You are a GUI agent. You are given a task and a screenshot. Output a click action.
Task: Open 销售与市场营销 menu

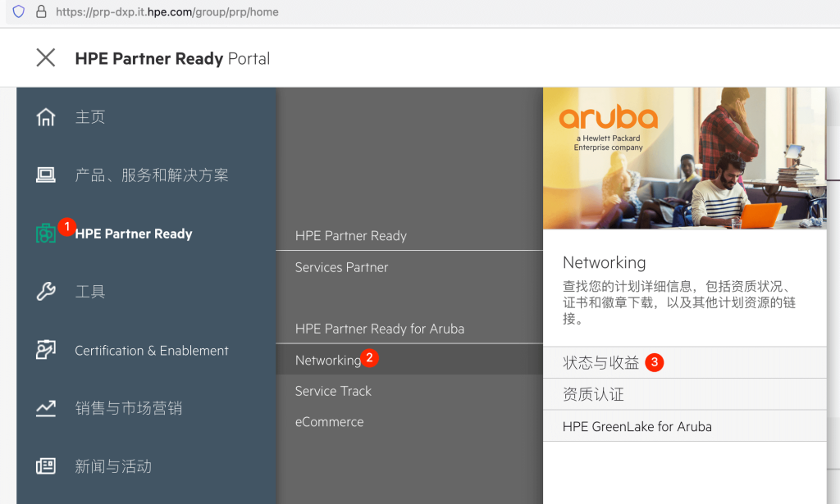[x=129, y=408]
